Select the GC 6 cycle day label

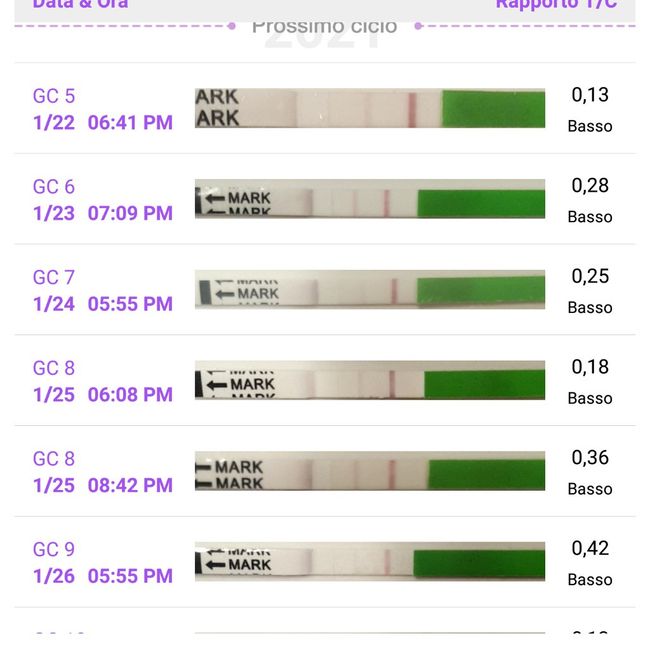tap(54, 187)
